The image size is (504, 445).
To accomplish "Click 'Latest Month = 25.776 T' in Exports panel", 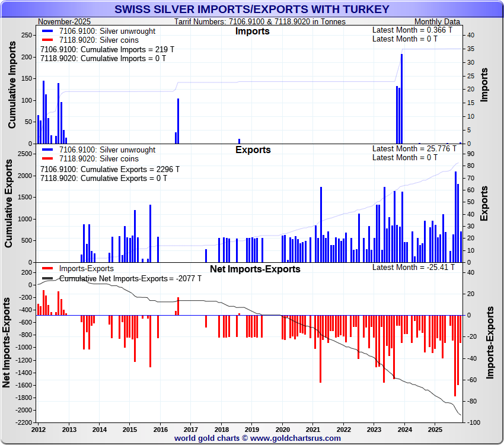I will [414, 148].
